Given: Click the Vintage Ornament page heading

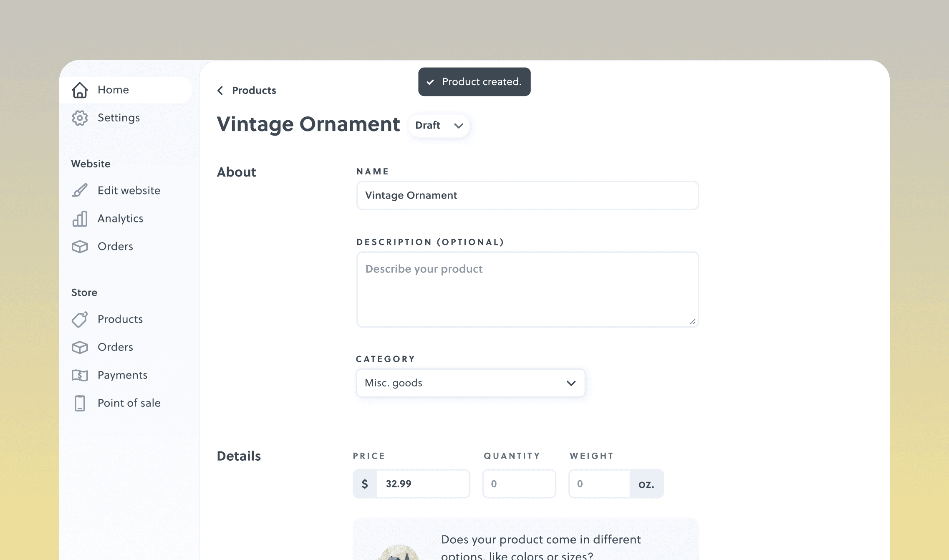Looking at the screenshot, I should 308,124.
